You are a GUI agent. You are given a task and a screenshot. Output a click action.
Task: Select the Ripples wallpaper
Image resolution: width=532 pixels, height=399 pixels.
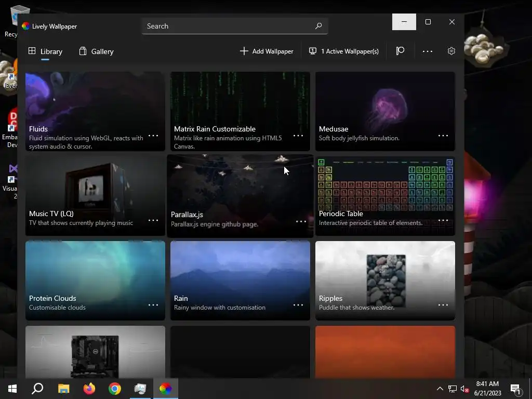coord(385,281)
